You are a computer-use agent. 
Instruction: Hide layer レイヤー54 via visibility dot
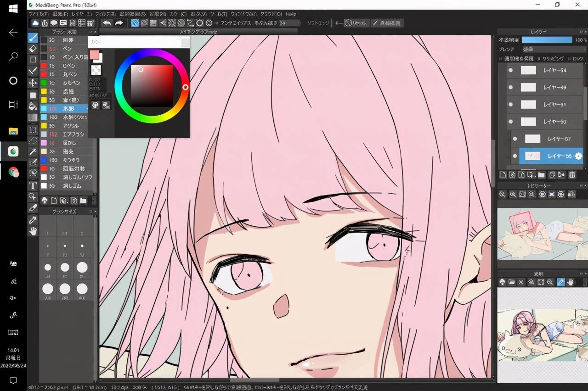click(x=510, y=71)
